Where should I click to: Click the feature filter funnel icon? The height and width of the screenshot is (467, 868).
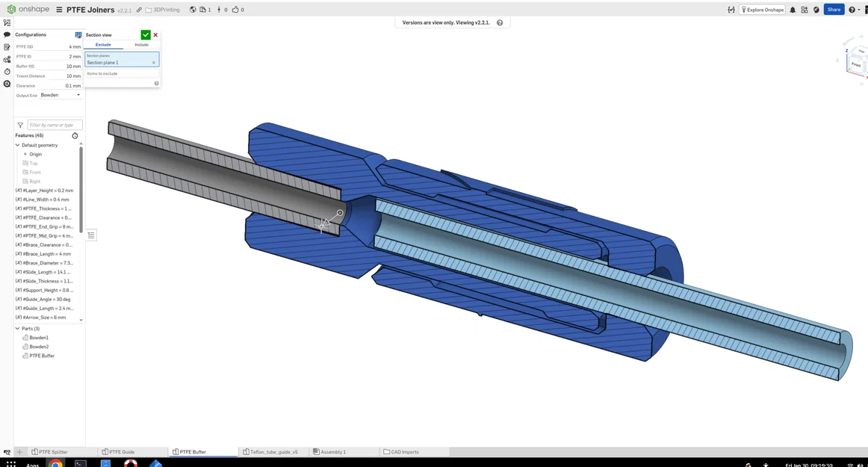[20, 126]
